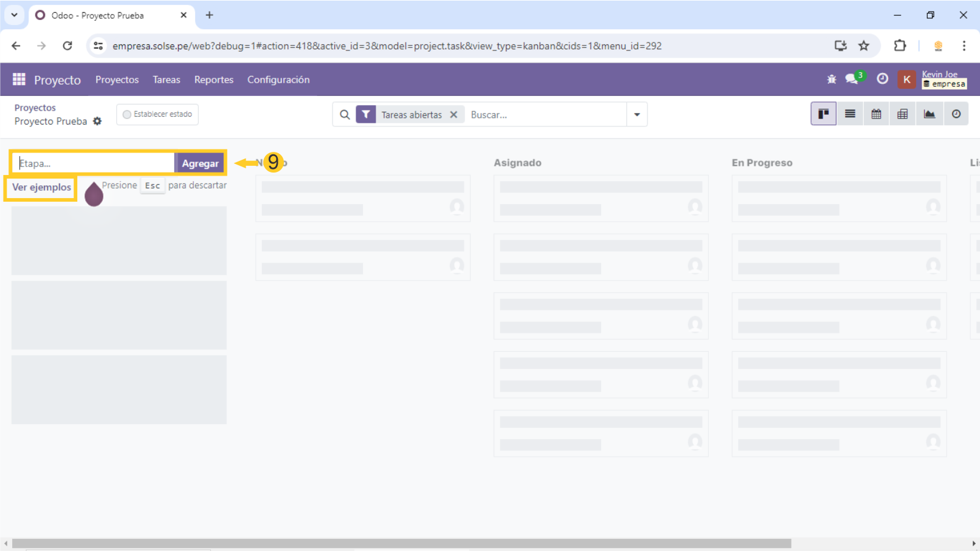Switch to pivot table view

(x=903, y=114)
